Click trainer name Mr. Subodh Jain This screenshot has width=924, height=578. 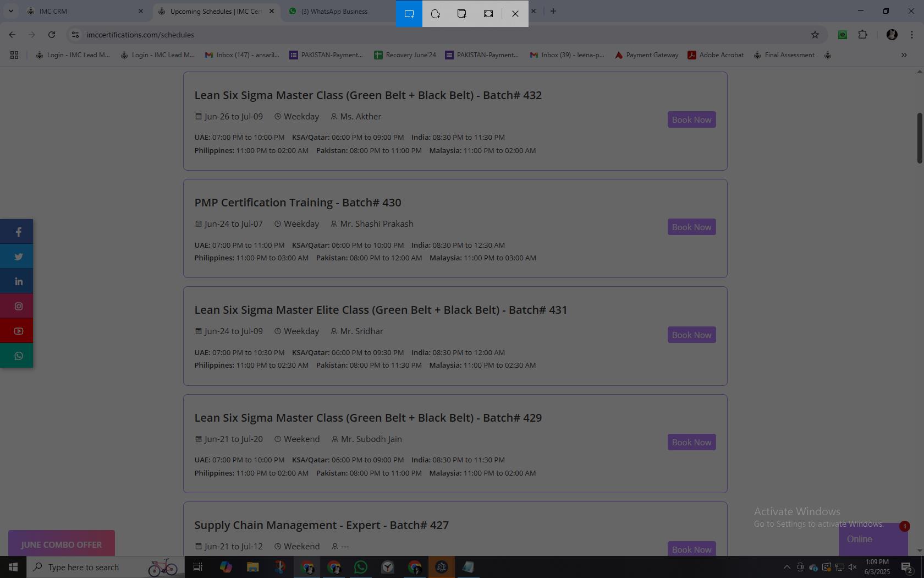coord(371,439)
